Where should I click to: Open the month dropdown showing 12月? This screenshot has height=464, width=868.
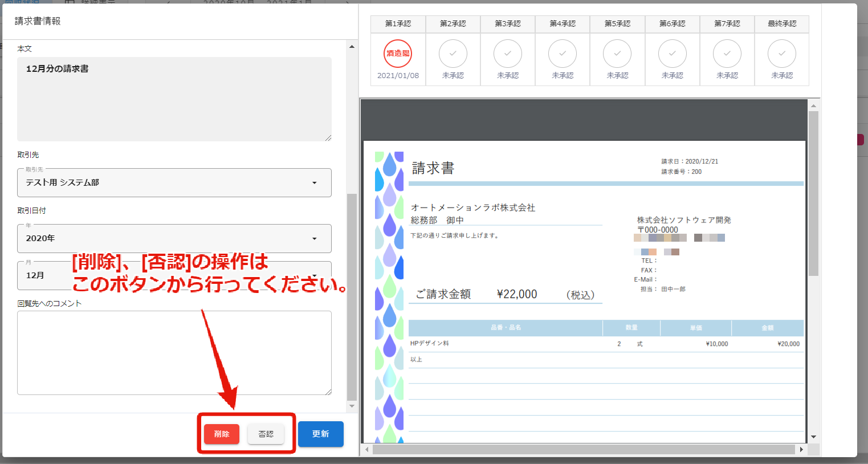click(x=174, y=275)
